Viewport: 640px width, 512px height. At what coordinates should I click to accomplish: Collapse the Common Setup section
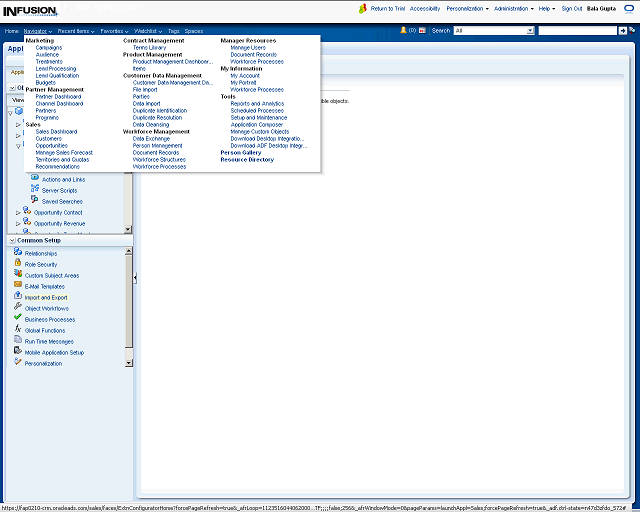pos(11,241)
